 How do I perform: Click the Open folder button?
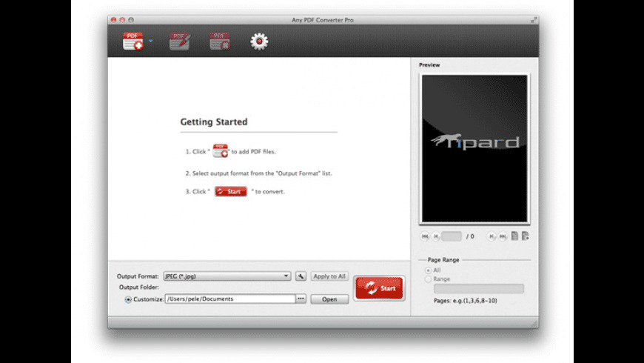tap(329, 299)
